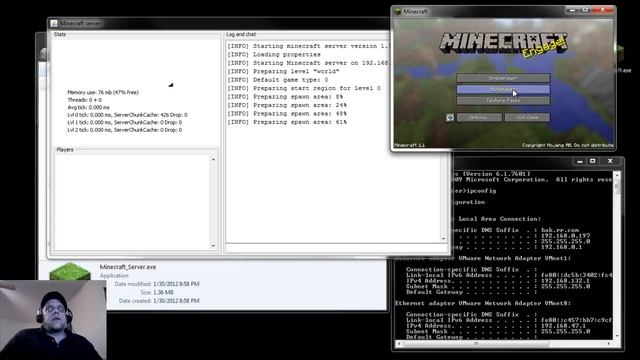Viewport: 640px width, 360px height.
Task: Click 'Size: 1.36 MB' in file details
Action: [x=157, y=292]
